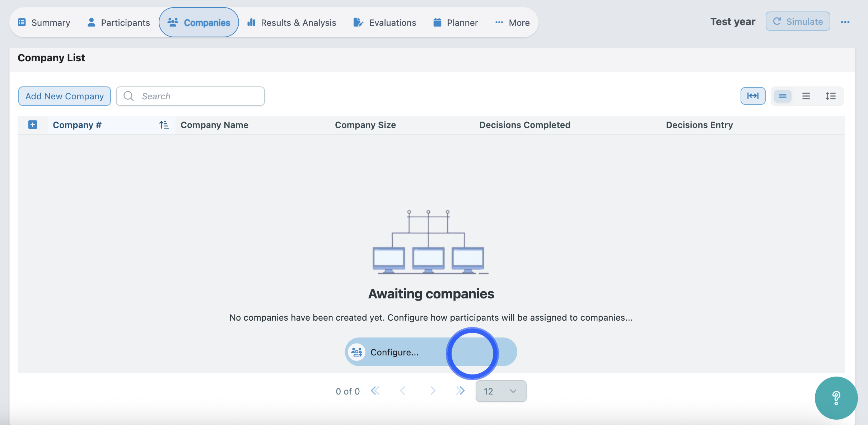Go to first page double-chevron

(375, 391)
